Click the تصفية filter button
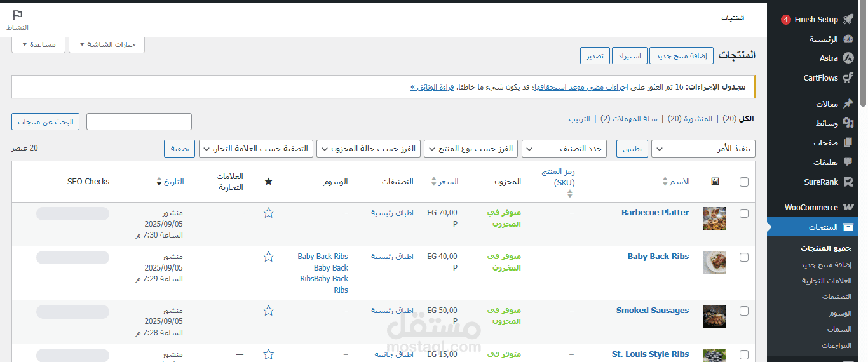Viewport: 868px width, 362px height. [x=179, y=149]
